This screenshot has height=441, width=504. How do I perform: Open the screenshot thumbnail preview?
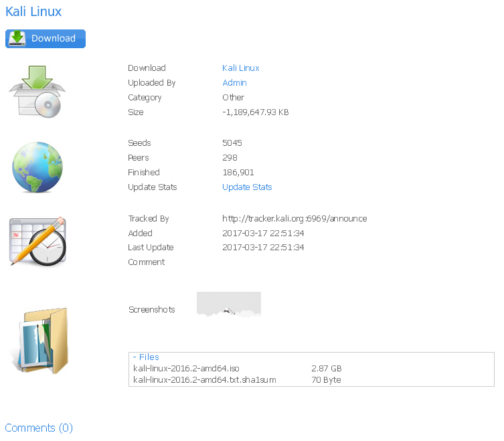tap(229, 310)
